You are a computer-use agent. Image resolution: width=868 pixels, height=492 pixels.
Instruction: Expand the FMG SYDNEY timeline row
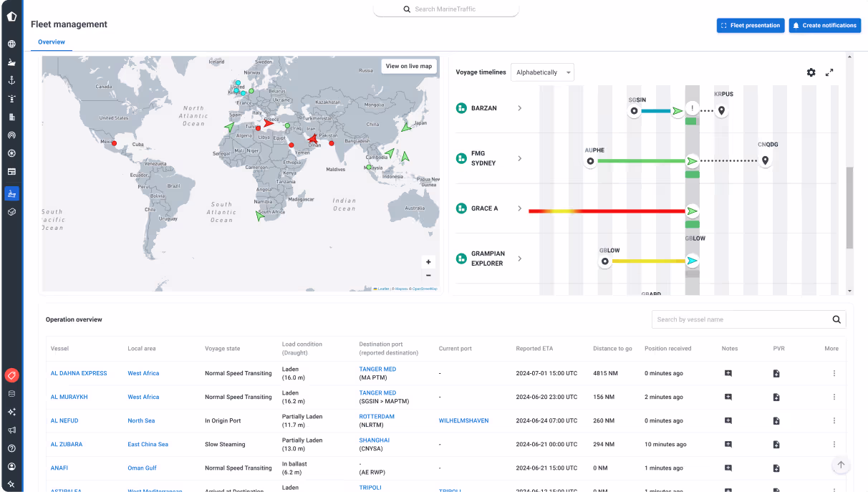click(520, 158)
